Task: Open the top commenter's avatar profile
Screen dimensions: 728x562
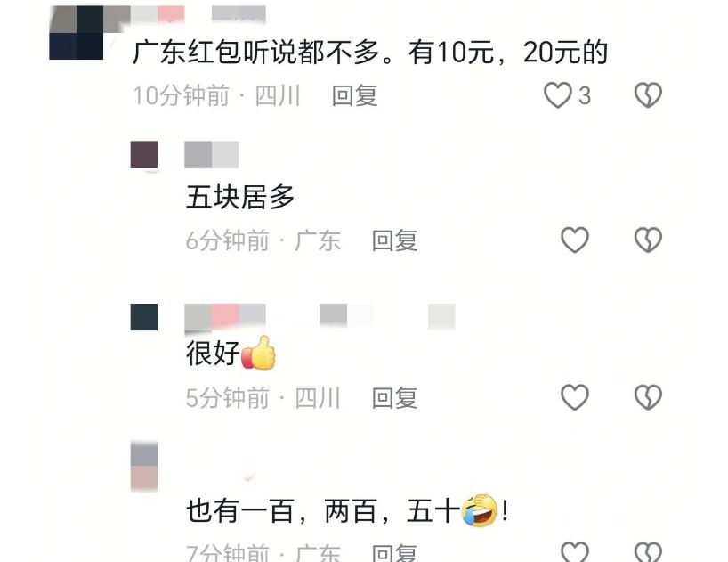Action: click(x=77, y=33)
